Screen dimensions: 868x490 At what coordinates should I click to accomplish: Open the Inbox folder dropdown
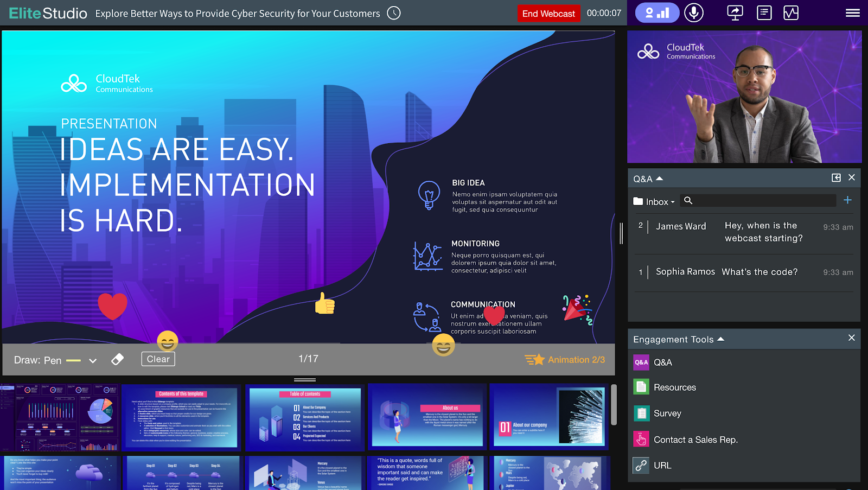pyautogui.click(x=654, y=201)
